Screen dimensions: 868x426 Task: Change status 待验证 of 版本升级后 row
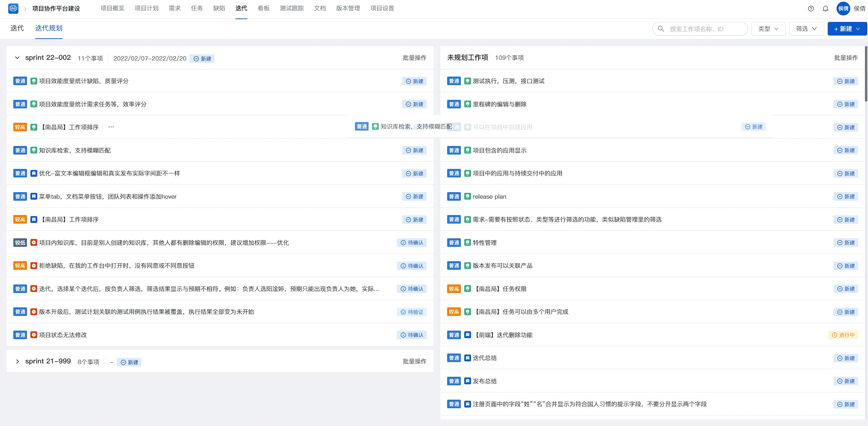click(412, 312)
